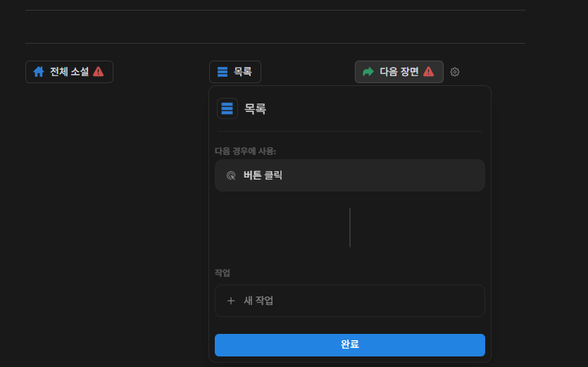The image size is (588, 367).
Task: Click the 다음 장면 button
Action: point(399,72)
